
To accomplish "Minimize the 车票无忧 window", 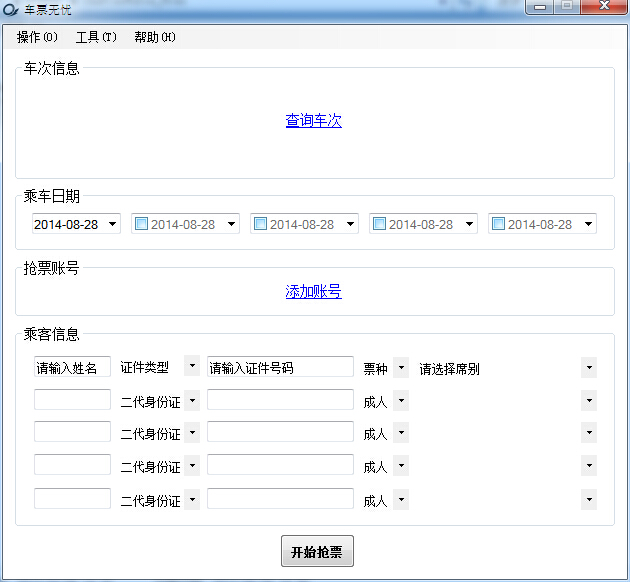I will pos(540,7).
